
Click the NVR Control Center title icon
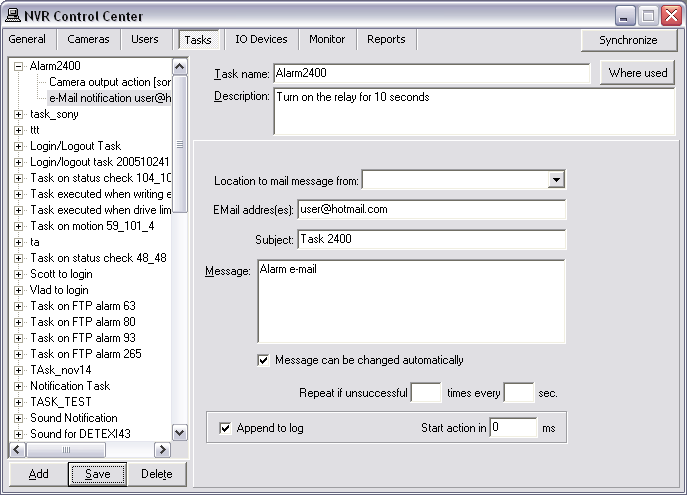pos(13,15)
